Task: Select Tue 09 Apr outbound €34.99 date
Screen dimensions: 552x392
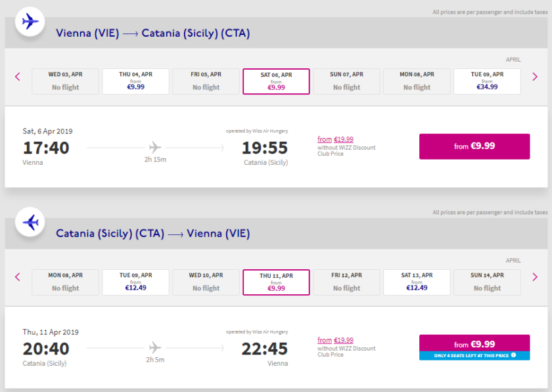Action: click(487, 81)
